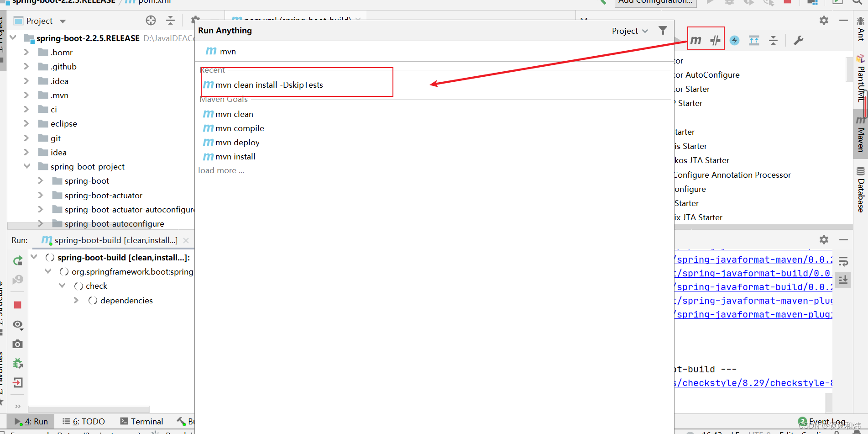
Task: Minimize the Maven tool window
Action: (843, 21)
